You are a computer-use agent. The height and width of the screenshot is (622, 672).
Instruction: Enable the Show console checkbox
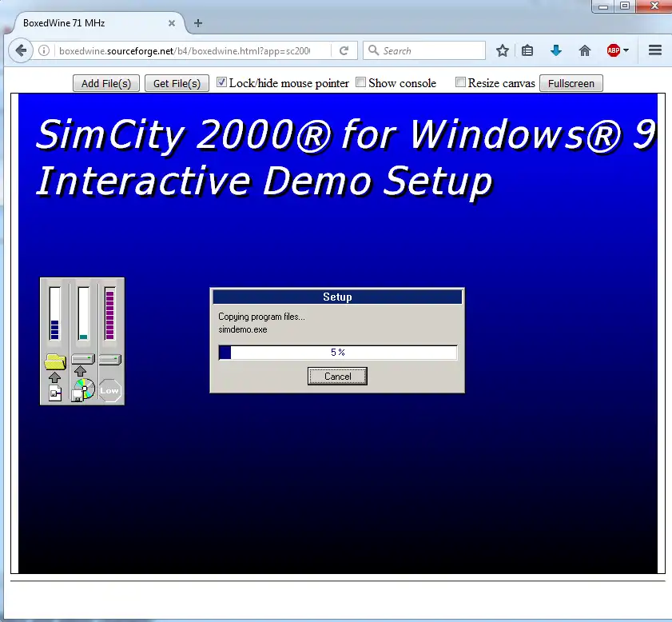click(361, 82)
